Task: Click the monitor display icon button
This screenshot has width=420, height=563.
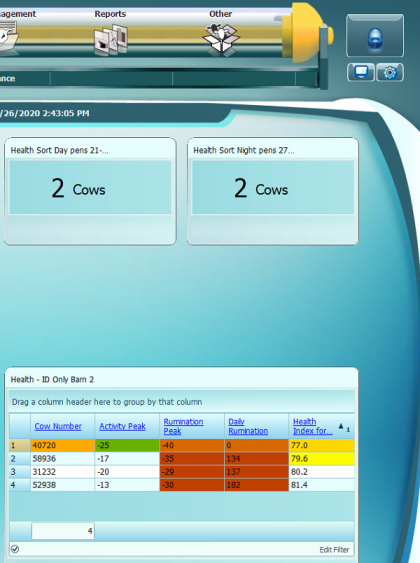Action: [x=361, y=72]
